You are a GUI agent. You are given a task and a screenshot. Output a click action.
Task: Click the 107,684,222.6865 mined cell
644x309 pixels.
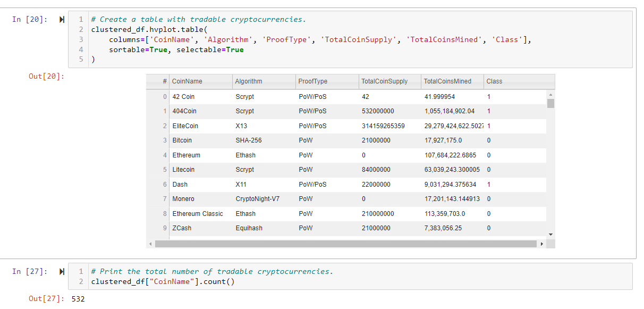[x=453, y=155]
